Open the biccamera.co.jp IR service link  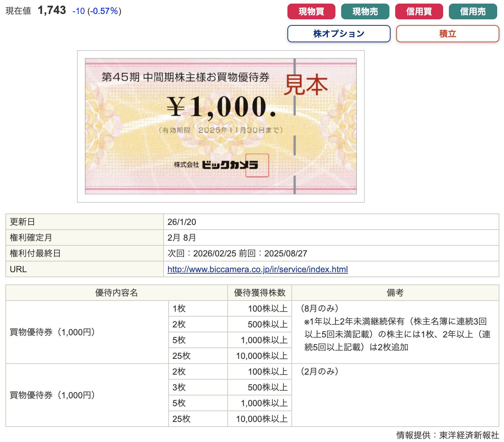click(x=257, y=269)
